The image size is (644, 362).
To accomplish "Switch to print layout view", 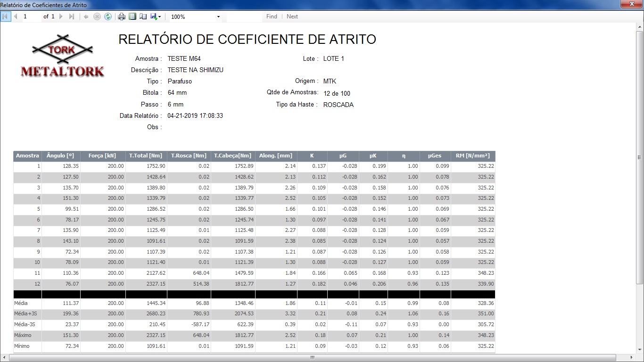I will [132, 16].
